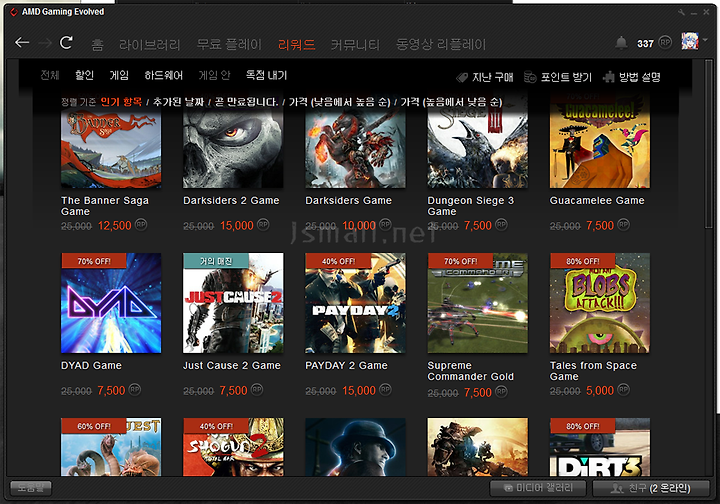Open settings wrench in title bar
Image resolution: width=720 pixels, height=504 pixels.
(x=681, y=12)
